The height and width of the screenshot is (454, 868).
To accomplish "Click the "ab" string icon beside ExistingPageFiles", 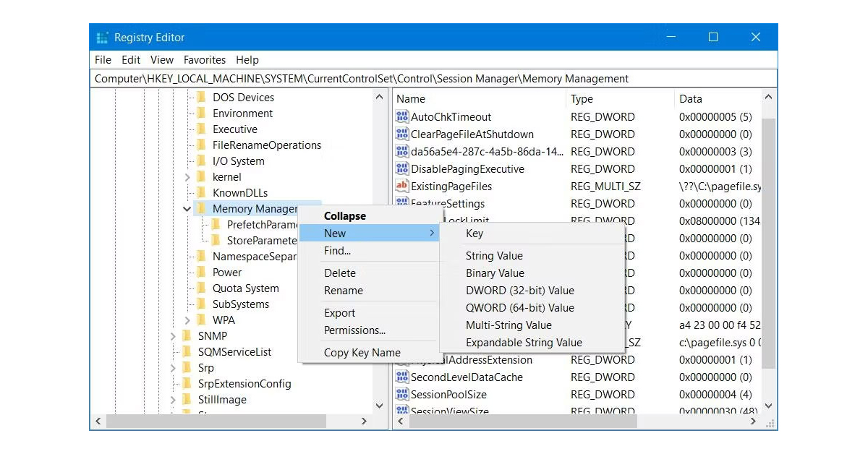I will pos(402,186).
